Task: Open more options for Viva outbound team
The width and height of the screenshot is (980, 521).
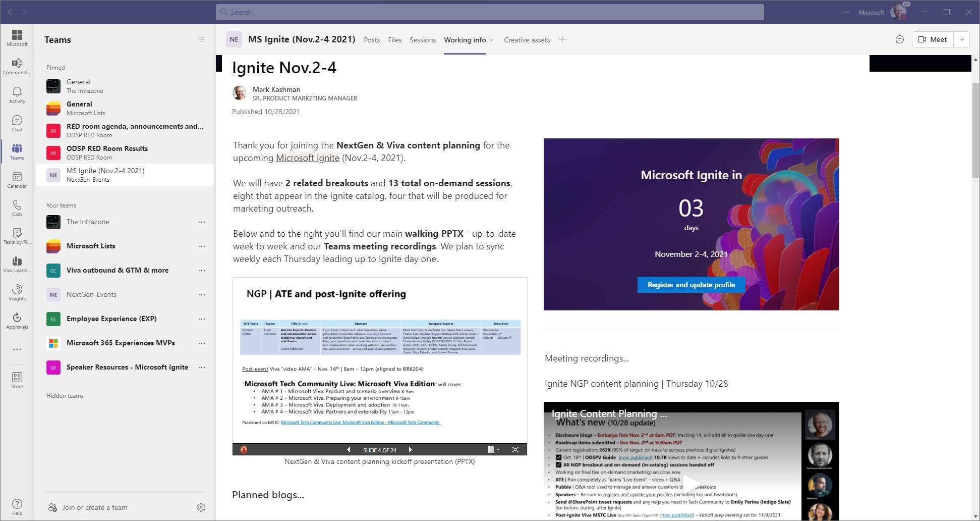Action: pos(202,271)
